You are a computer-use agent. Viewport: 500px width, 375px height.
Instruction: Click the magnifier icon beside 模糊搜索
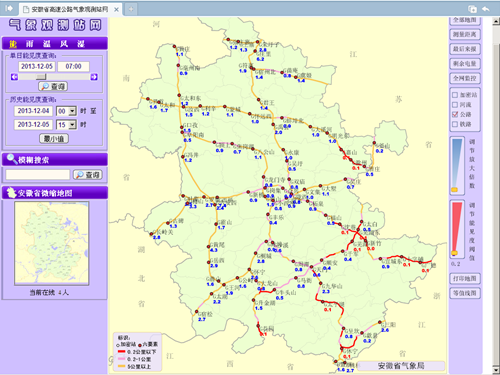pos(12,159)
